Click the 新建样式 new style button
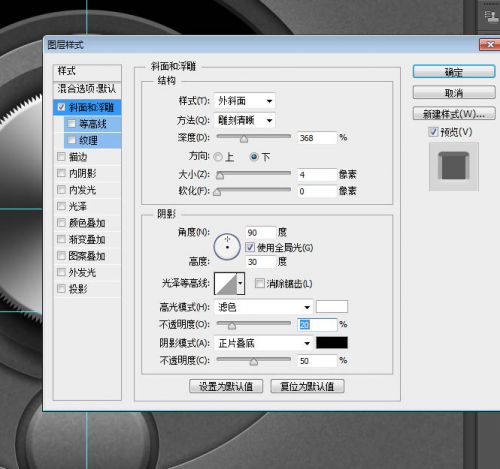500x469 pixels. 454,114
